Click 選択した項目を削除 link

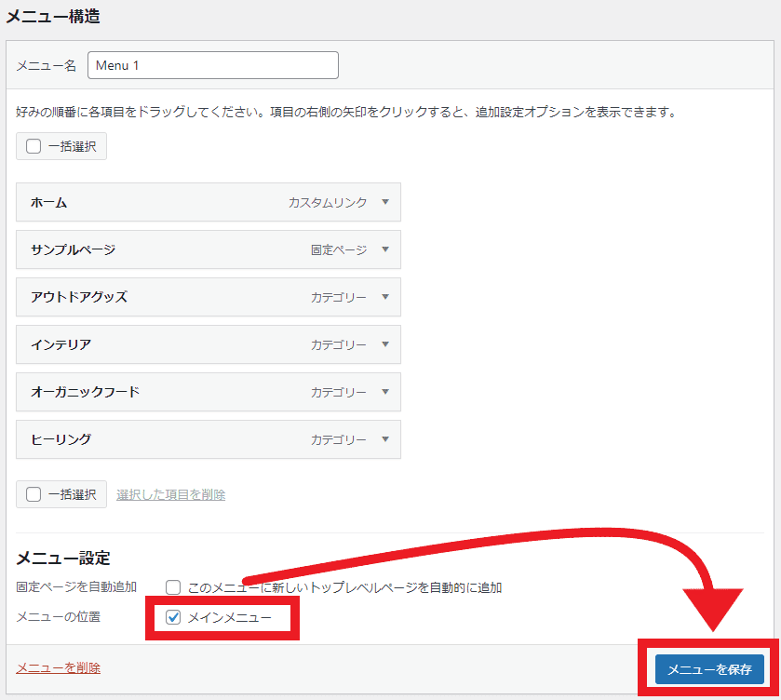[x=171, y=494]
